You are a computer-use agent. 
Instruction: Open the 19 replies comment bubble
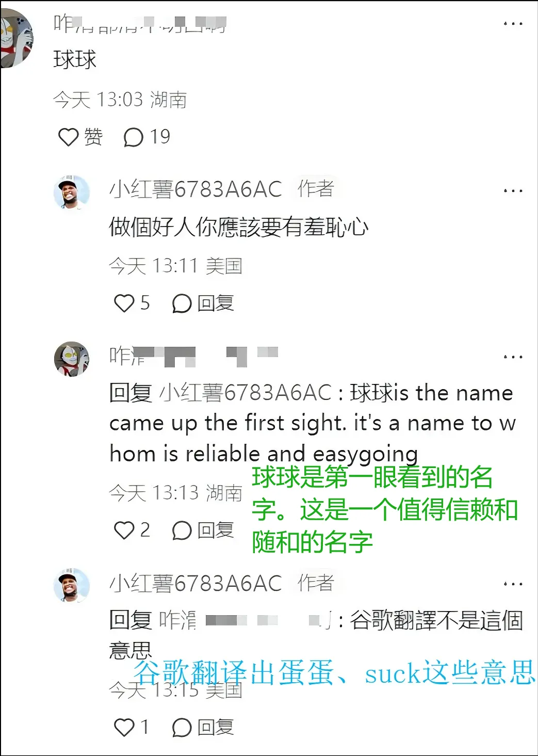pos(146,137)
